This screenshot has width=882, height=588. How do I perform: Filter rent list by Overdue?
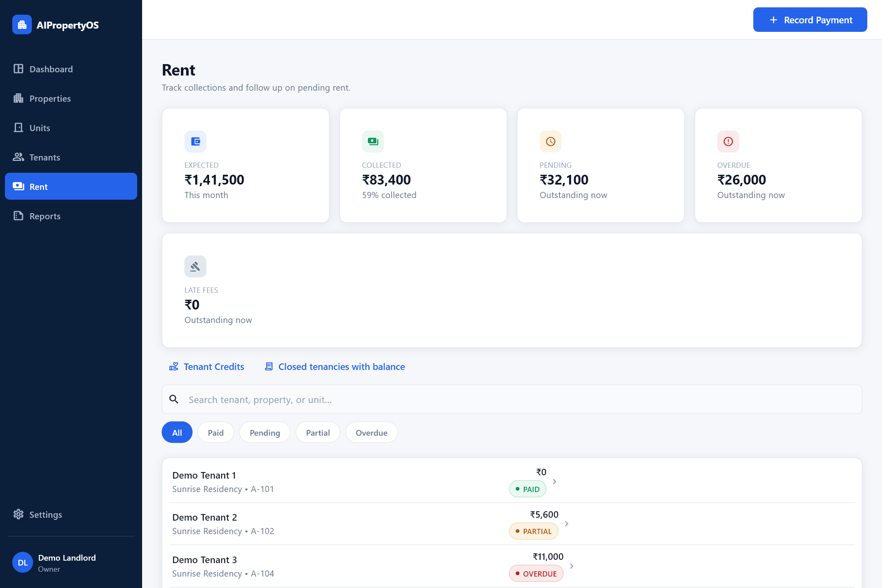(372, 432)
